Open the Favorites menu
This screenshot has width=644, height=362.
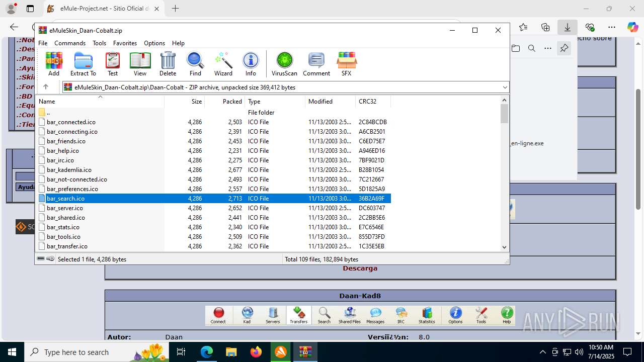(125, 43)
